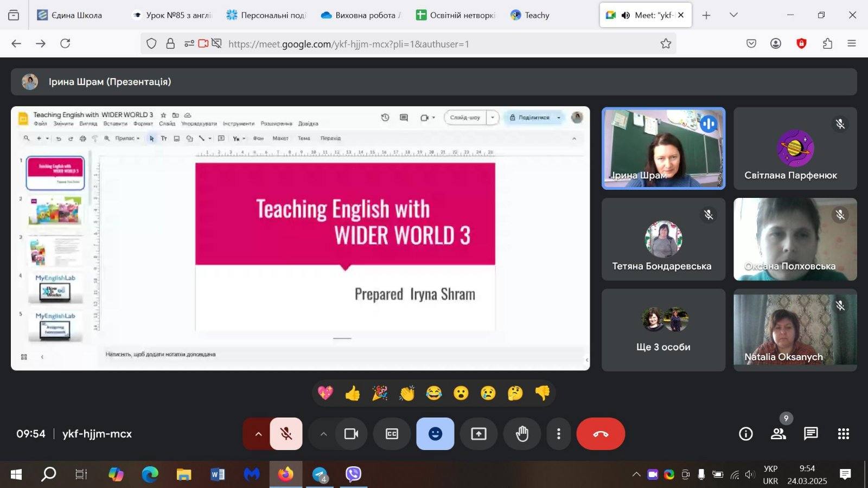
Task: Send the thumbs up reaction
Action: coord(353,393)
